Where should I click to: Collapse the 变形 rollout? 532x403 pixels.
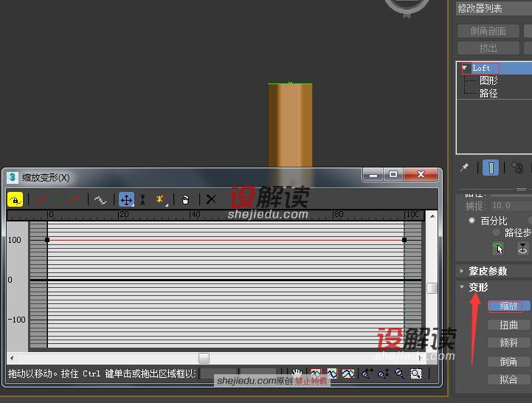pos(478,287)
